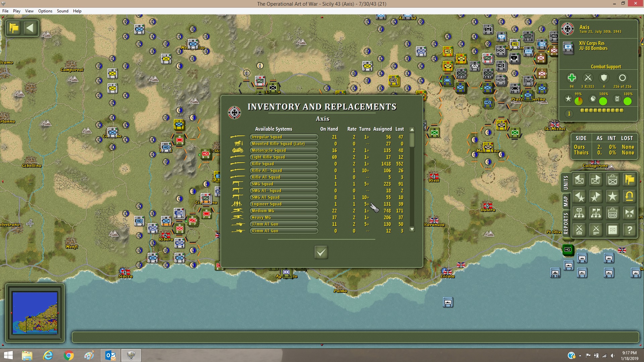The height and width of the screenshot is (362, 644).
Task: Click the white star formation icon
Action: tap(613, 196)
